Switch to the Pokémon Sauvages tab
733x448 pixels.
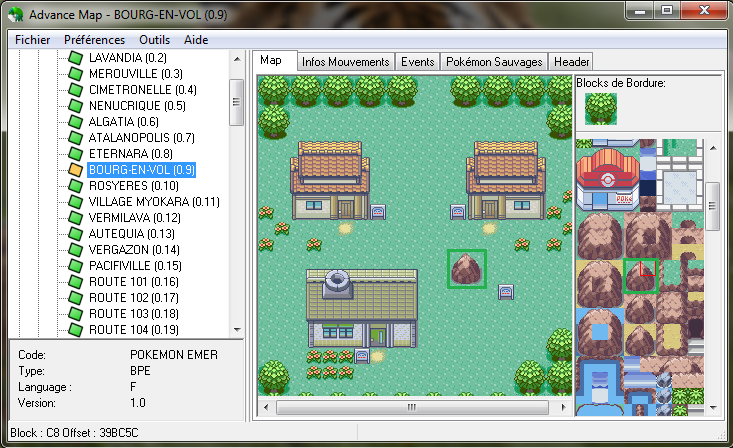(495, 62)
